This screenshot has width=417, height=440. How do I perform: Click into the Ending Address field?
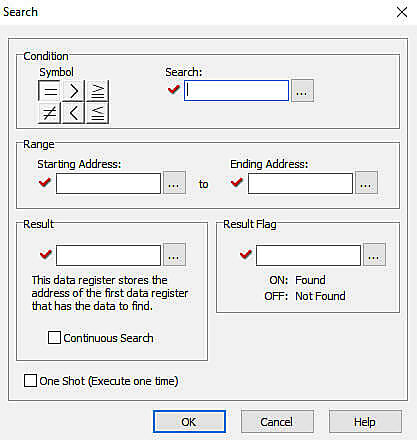point(300,183)
